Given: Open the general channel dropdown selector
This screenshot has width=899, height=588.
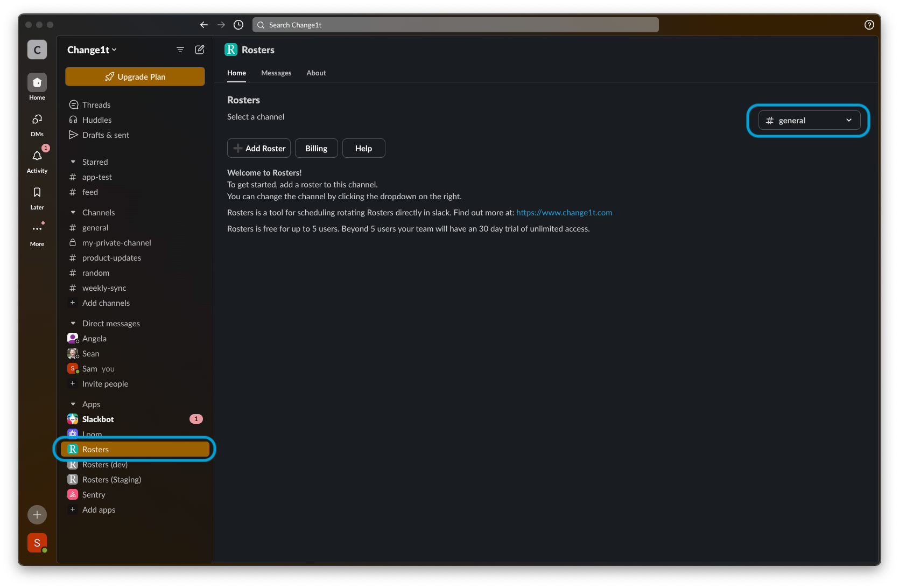Looking at the screenshot, I should (809, 120).
